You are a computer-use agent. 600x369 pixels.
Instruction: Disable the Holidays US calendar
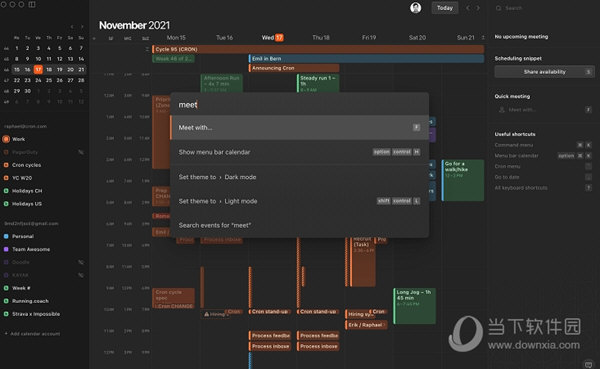coord(6,204)
